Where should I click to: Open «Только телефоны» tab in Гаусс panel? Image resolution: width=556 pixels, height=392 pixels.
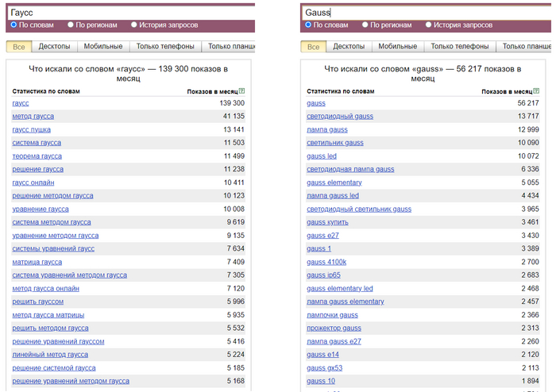[165, 47]
